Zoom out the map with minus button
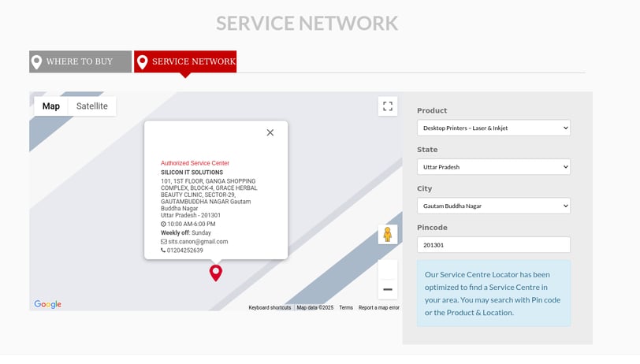640x364 pixels. (x=388, y=289)
